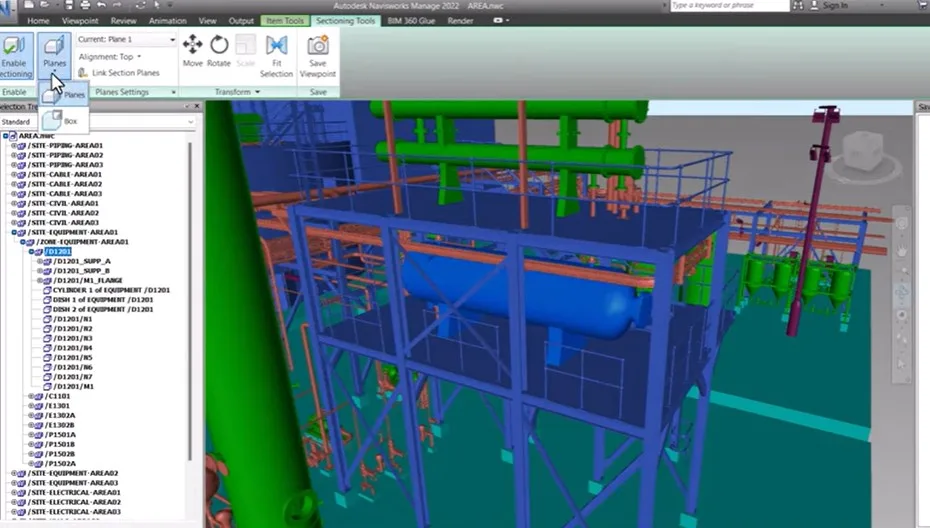The width and height of the screenshot is (930, 528).
Task: Select /D1201/N5 in the tree
Action: (x=73, y=358)
